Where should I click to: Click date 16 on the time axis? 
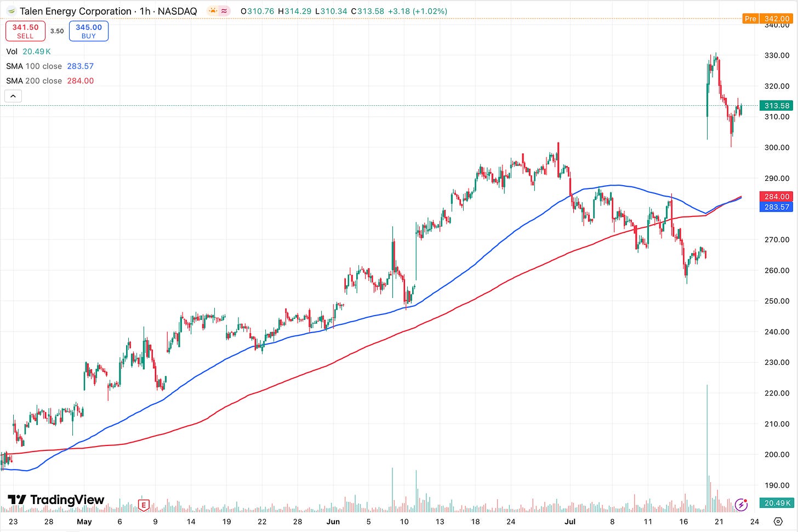click(683, 522)
